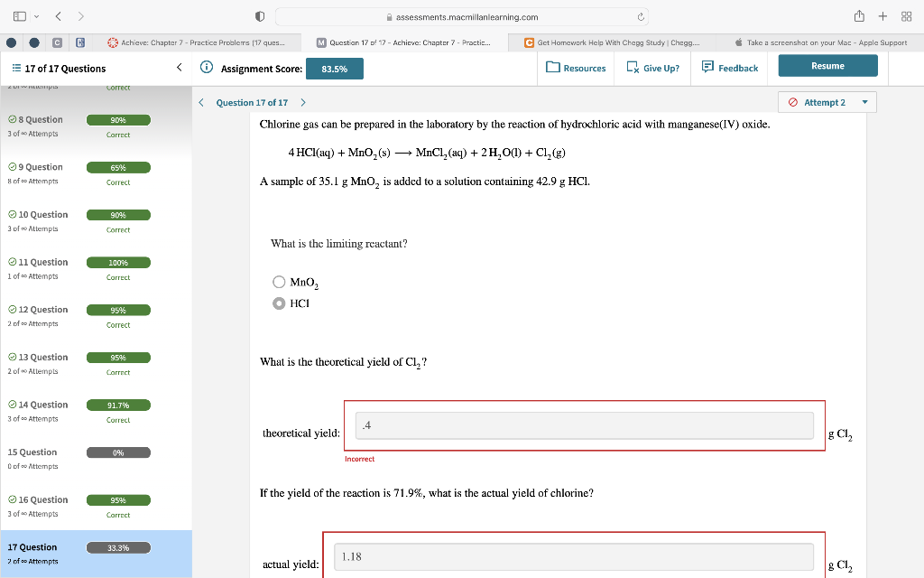Open a new tab with the plus icon

[882, 16]
